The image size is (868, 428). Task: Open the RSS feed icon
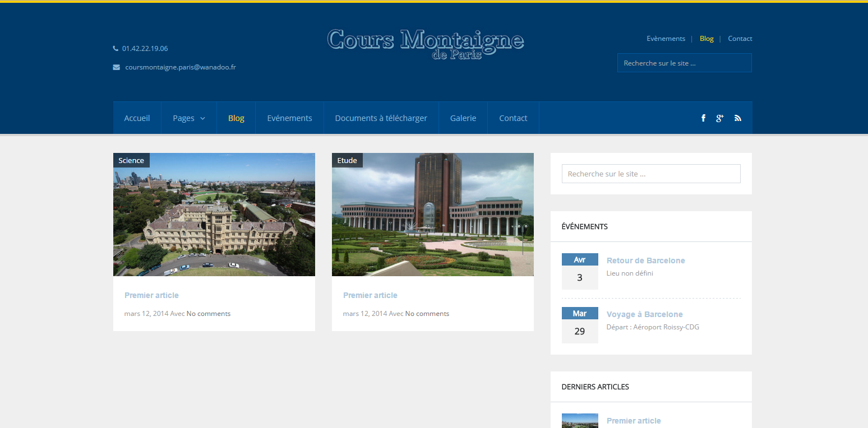738,118
